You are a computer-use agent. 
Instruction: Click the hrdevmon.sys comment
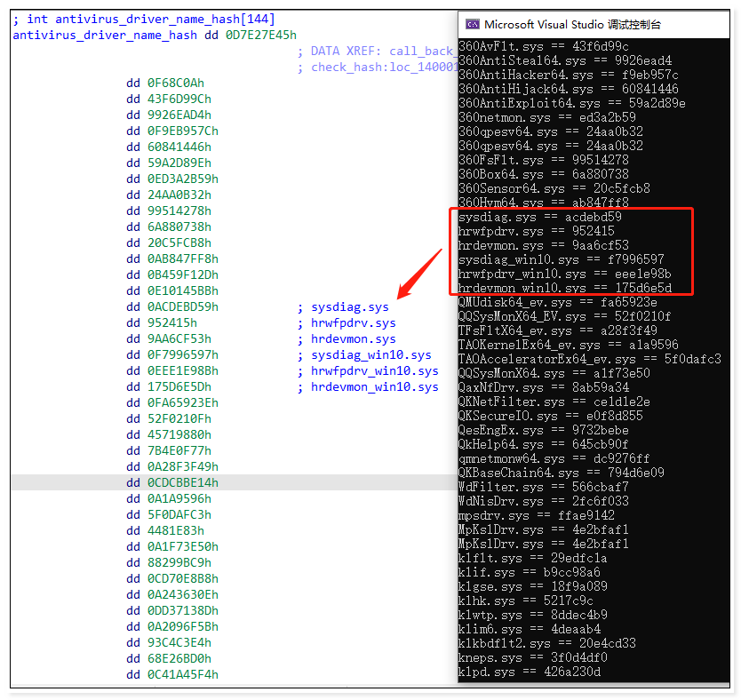353,339
